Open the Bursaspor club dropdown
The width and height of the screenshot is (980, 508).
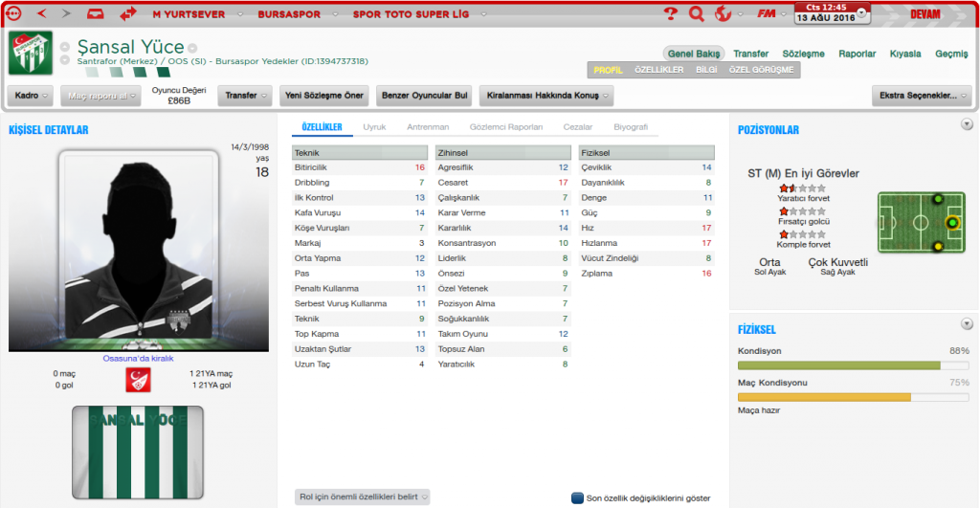pos(336,14)
